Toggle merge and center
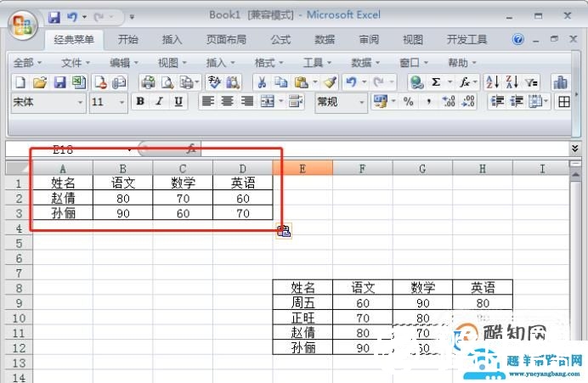Image resolution: width=588 pixels, height=383 pixels. pyautogui.click(x=268, y=102)
